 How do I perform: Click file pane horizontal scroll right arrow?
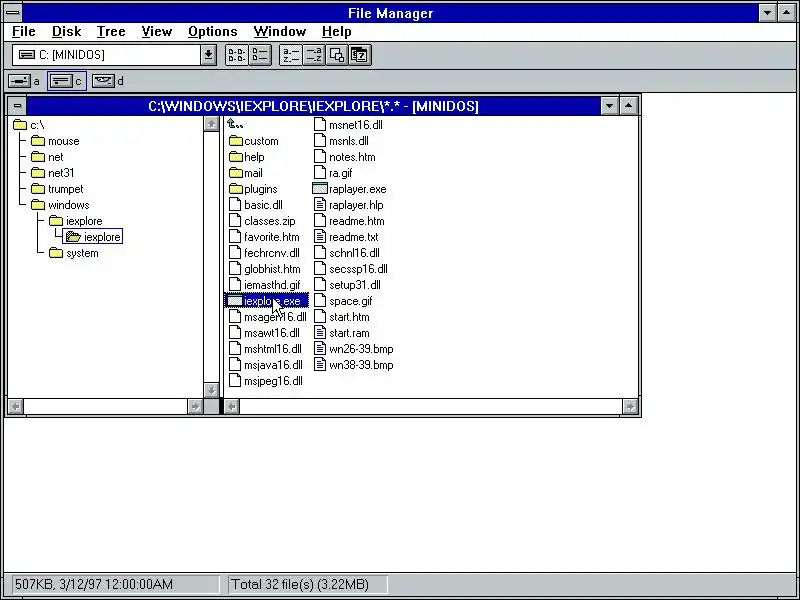pos(630,407)
